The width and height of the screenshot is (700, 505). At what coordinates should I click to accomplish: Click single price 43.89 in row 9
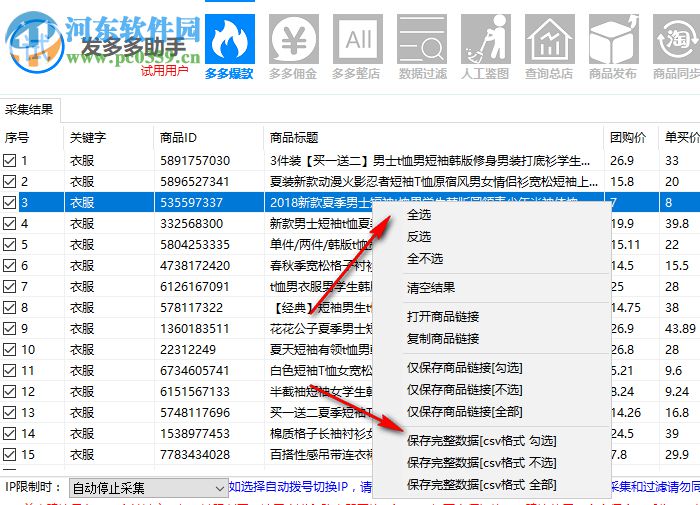pos(680,328)
